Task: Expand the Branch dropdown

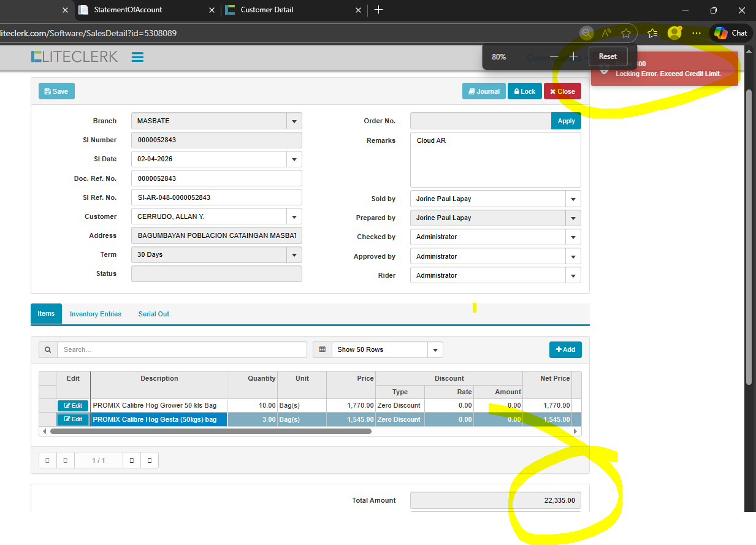Action: tap(294, 121)
